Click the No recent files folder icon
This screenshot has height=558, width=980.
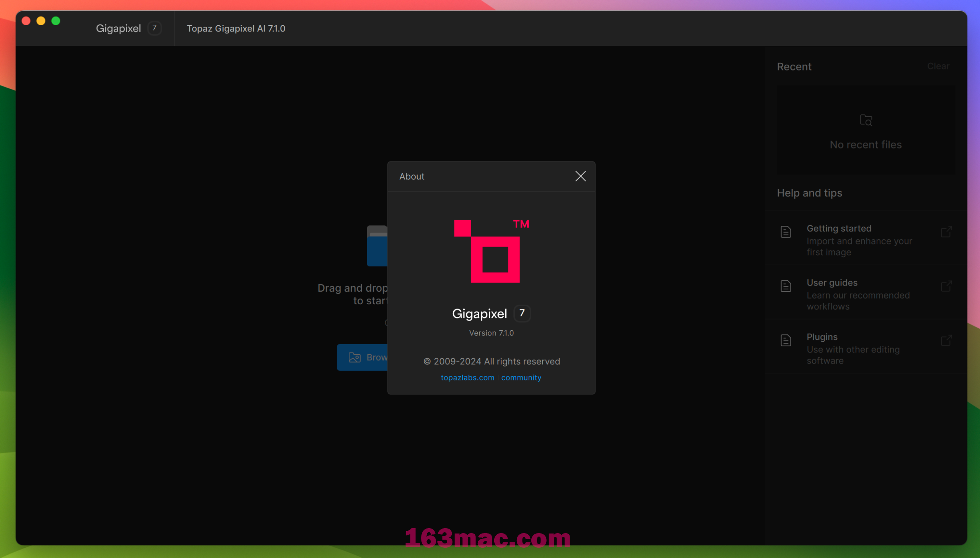point(866,120)
